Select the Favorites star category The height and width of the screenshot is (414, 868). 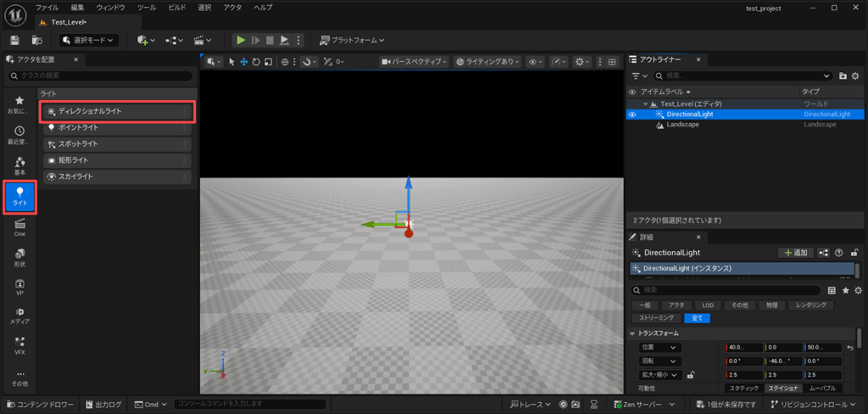pyautogui.click(x=19, y=104)
